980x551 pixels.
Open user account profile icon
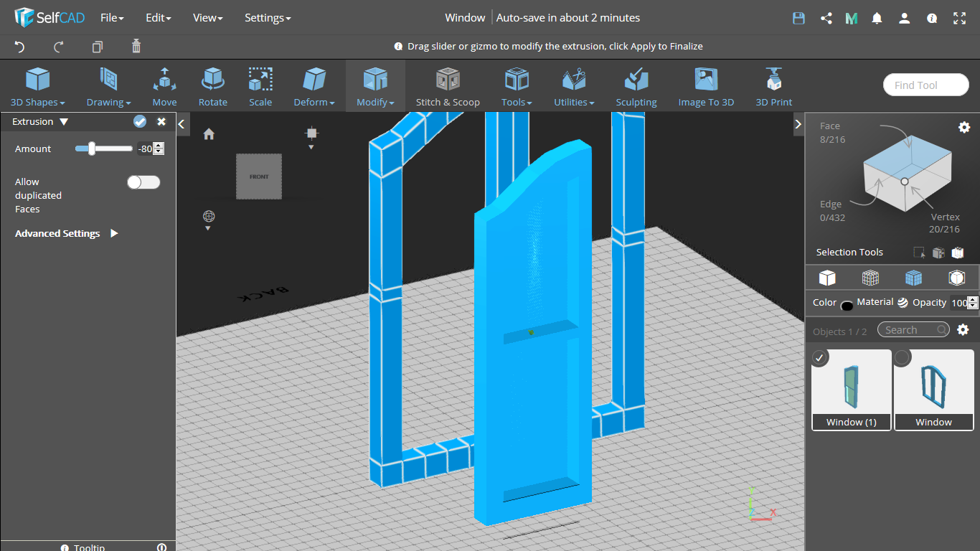905,18
